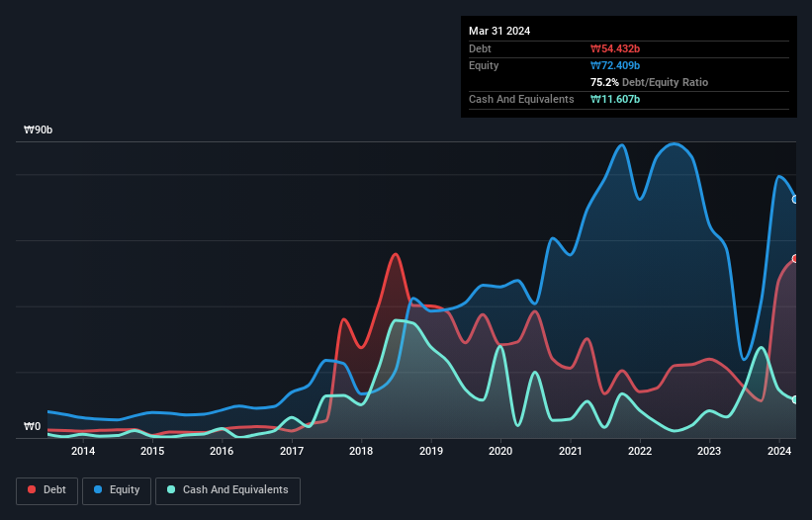Toggle the Debt series legend button
Screen dimensions: 812x520
(x=46, y=490)
